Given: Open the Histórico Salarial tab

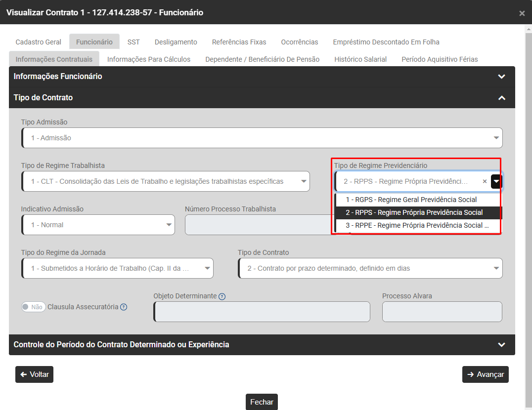Looking at the screenshot, I should [360, 59].
